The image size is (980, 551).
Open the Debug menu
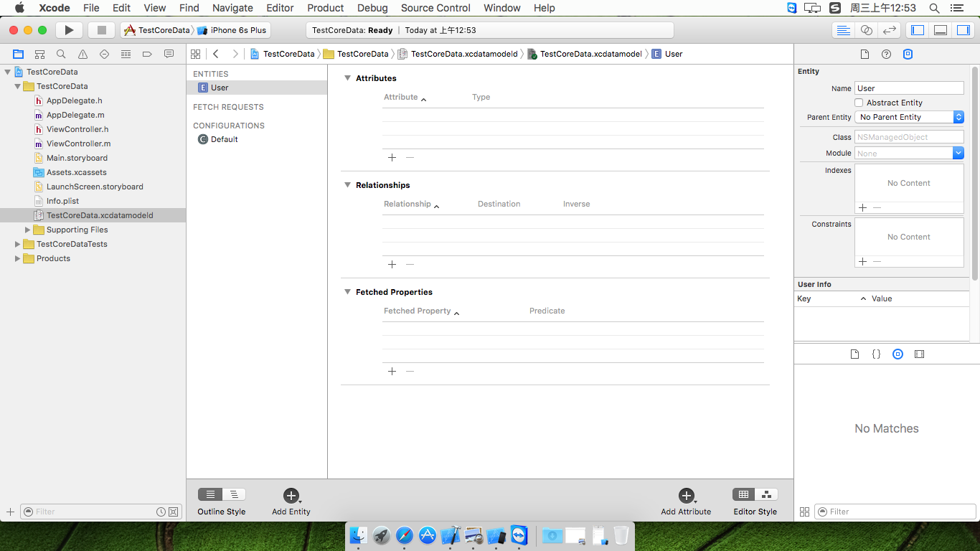pyautogui.click(x=372, y=8)
